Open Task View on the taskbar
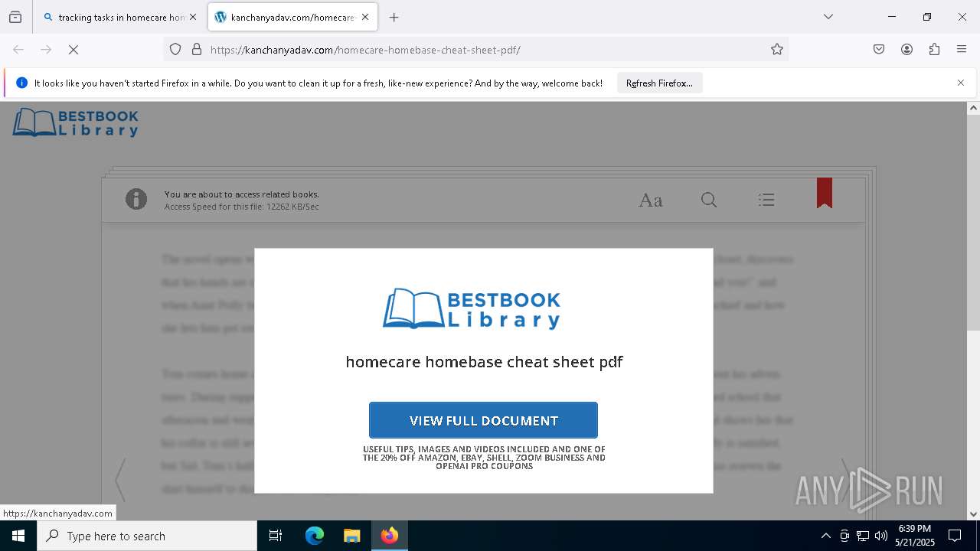The width and height of the screenshot is (980, 551). (x=276, y=536)
